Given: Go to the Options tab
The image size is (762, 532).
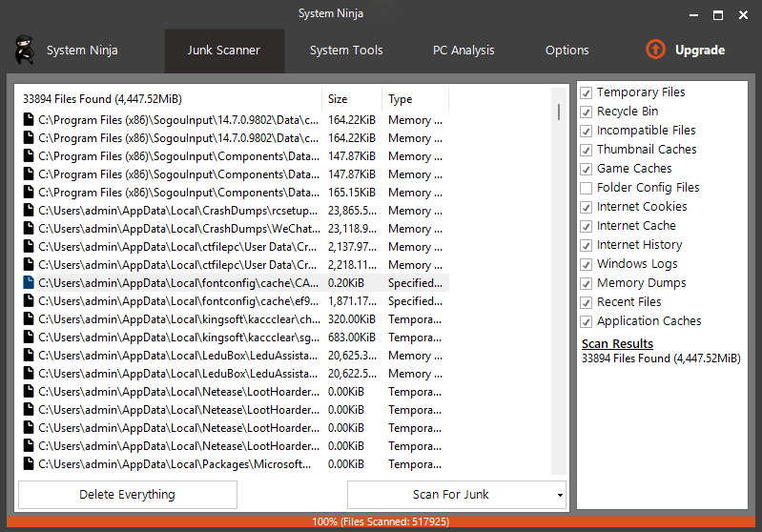Looking at the screenshot, I should (567, 51).
